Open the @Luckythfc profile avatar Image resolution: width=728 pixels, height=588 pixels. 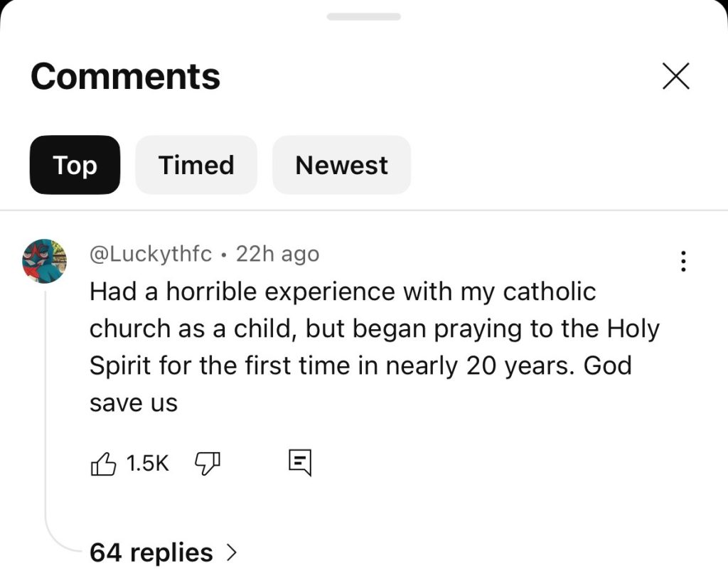45,261
